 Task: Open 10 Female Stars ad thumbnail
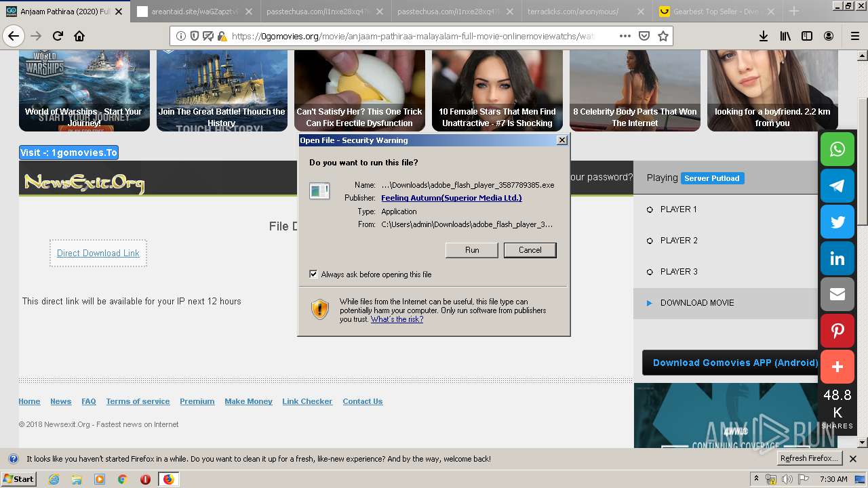point(497,91)
